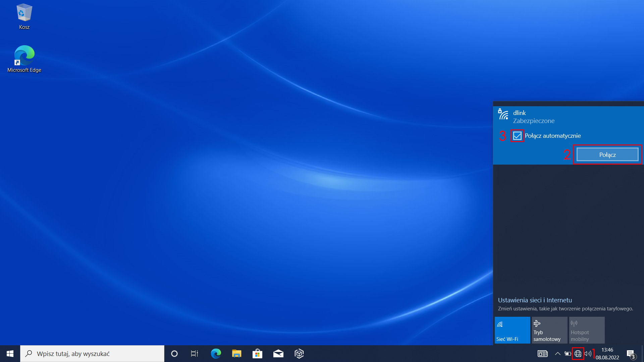Open File Explorer from the taskbar
The width and height of the screenshot is (644, 362).
236,354
